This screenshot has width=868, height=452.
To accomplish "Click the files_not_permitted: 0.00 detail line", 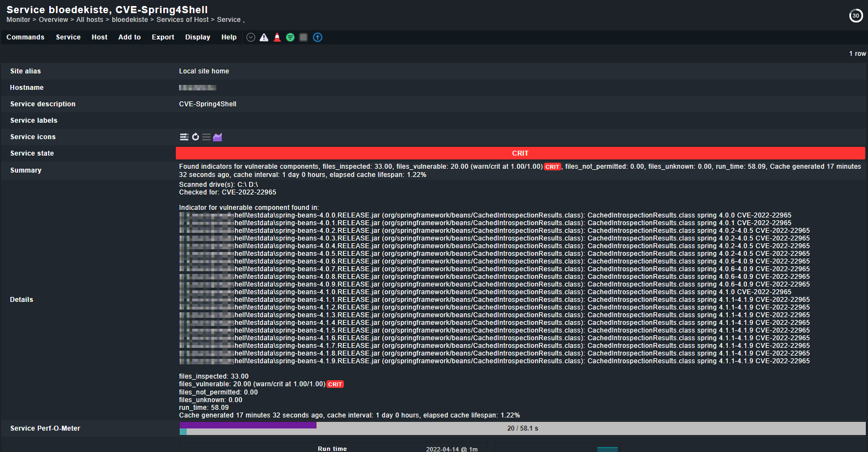I will pyautogui.click(x=218, y=392).
